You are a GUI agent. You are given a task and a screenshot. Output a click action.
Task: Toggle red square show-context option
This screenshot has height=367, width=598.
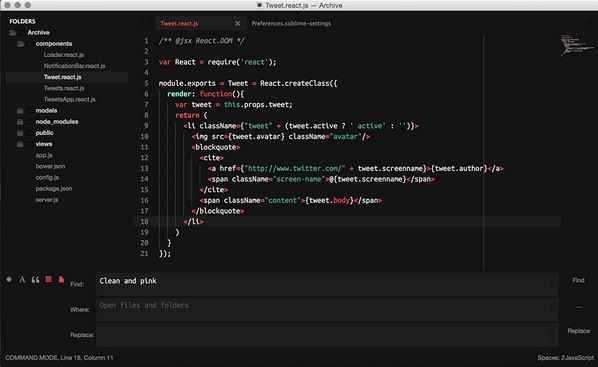(x=48, y=279)
